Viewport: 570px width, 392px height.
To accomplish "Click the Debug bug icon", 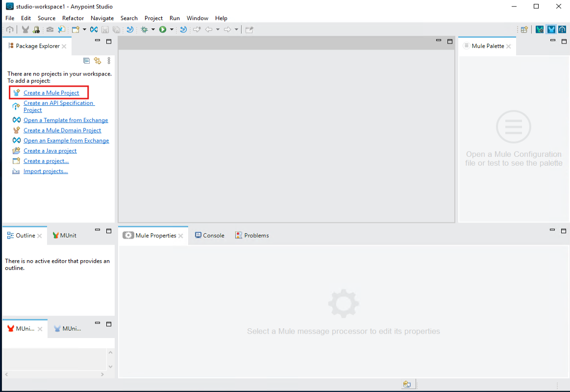I will pos(144,29).
